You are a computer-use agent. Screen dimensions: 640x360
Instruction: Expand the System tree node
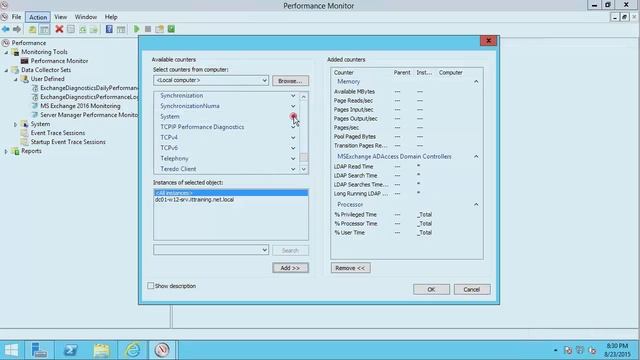[x=16, y=124]
